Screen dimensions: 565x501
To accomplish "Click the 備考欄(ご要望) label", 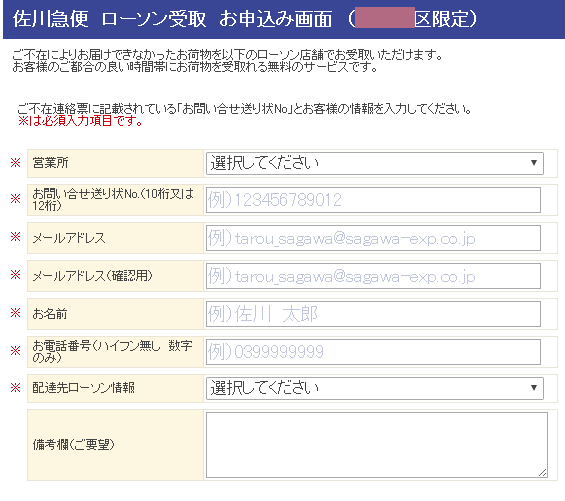I will 74,445.
